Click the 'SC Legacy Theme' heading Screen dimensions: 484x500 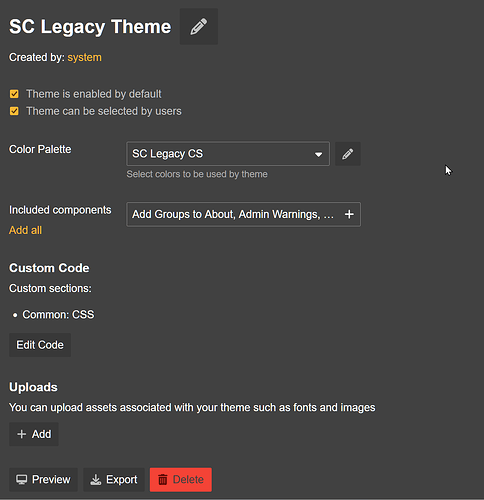(x=90, y=27)
